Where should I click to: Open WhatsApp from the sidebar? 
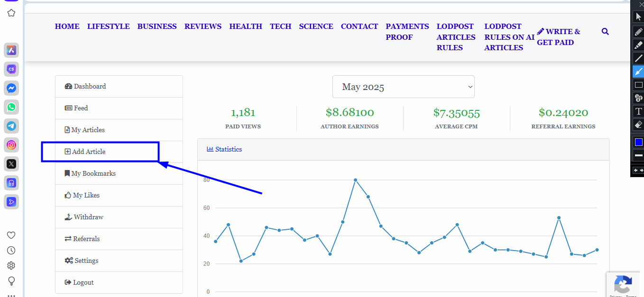[11, 107]
